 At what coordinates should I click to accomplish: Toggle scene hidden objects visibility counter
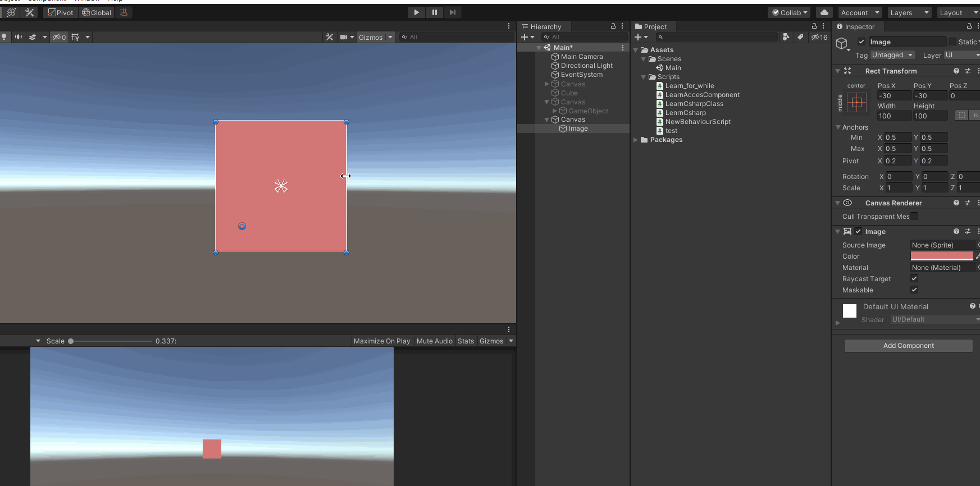[x=59, y=37]
